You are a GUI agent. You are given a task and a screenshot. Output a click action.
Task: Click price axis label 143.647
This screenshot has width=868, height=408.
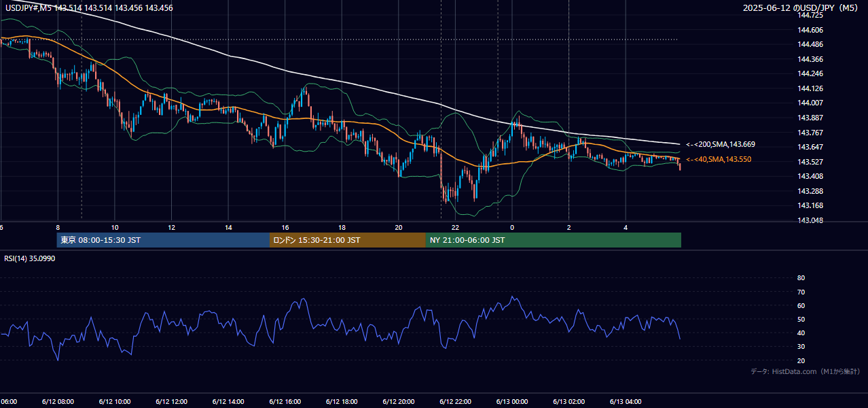[x=811, y=147]
